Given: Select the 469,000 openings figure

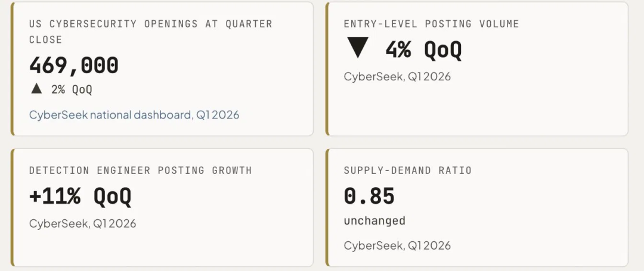Looking at the screenshot, I should click(x=74, y=65).
